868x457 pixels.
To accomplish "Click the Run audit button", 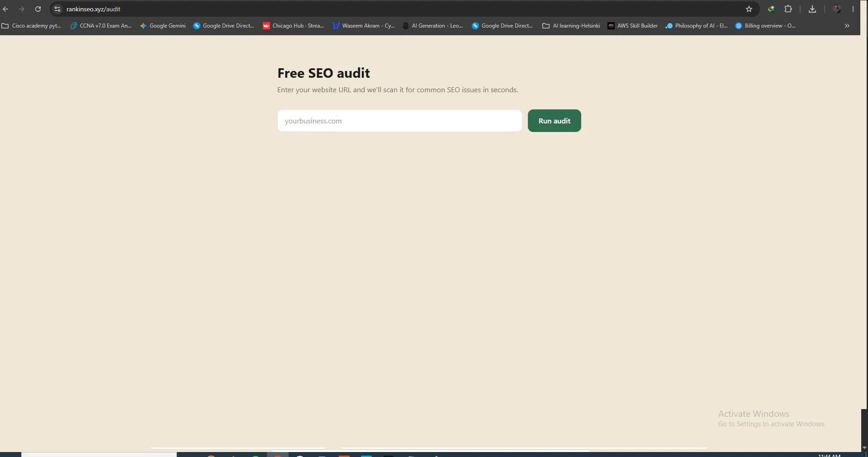I will click(x=554, y=121).
